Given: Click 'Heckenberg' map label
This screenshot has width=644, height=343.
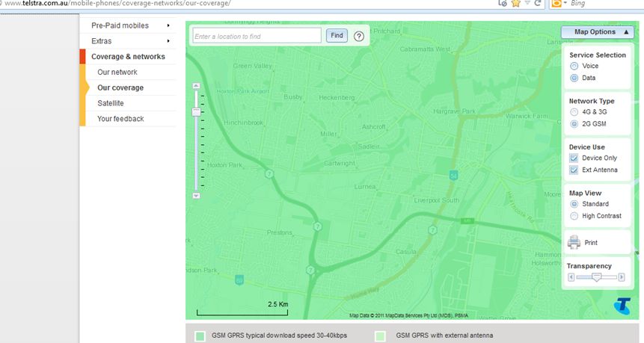Looking at the screenshot, I should 337,97.
